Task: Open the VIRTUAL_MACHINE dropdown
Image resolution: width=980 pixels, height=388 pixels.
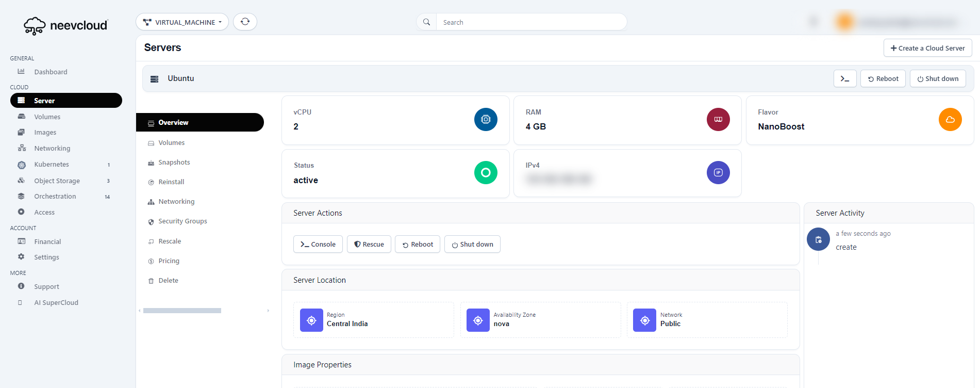Action: (x=182, y=22)
